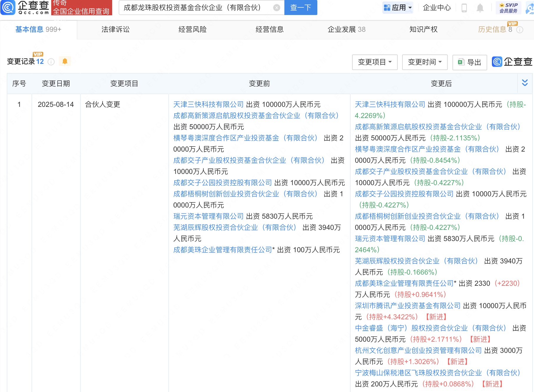Click the 导出 export button
This screenshot has height=392, width=534.
coord(470,62)
